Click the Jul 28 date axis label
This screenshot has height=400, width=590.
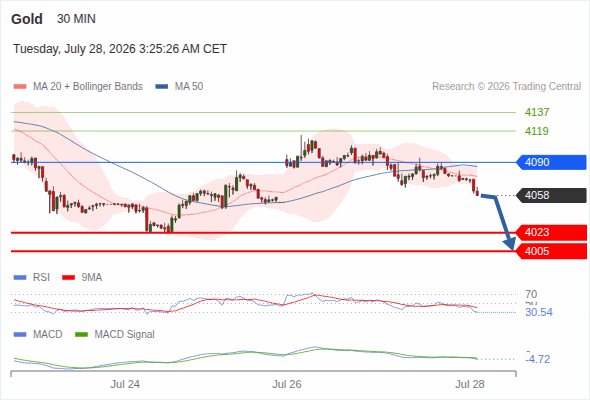[x=470, y=384]
